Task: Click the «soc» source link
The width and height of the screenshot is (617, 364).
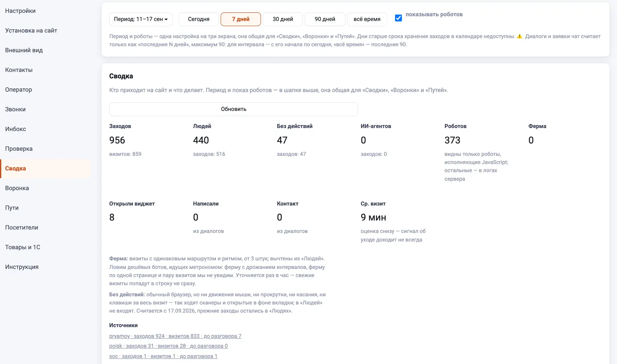Action: point(163,356)
